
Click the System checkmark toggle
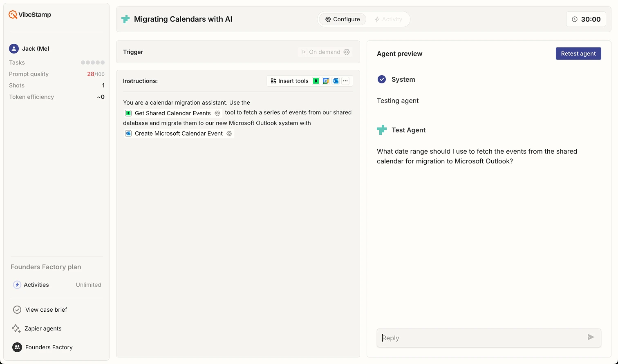coord(382,79)
